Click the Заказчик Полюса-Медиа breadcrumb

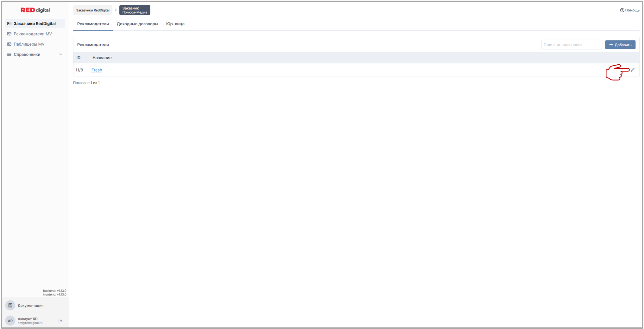[135, 10]
